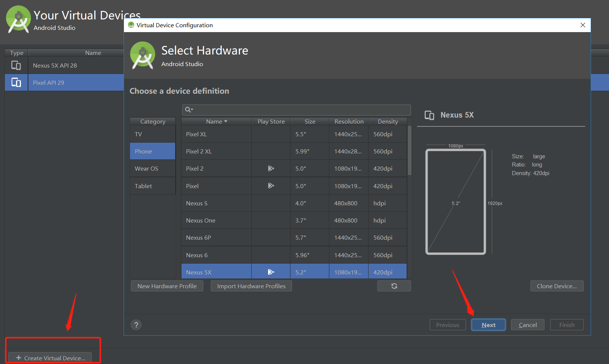Click 480x800 resolution of Nexus S
Viewport: 609px width, 364px height.
349,203
